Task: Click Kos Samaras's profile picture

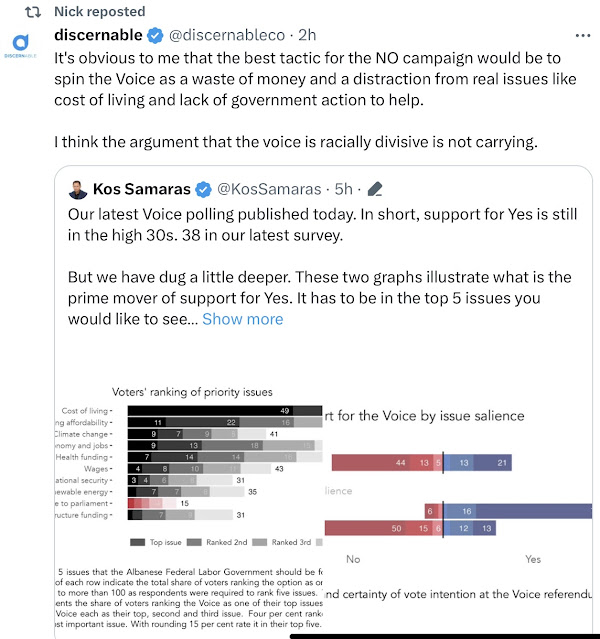Action: pos(78,189)
